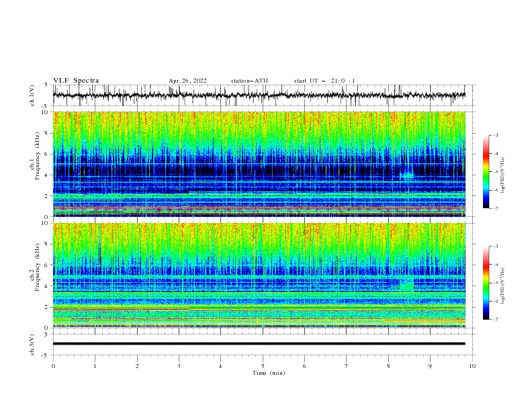Click the time axis tick label "9"

(x=430, y=366)
